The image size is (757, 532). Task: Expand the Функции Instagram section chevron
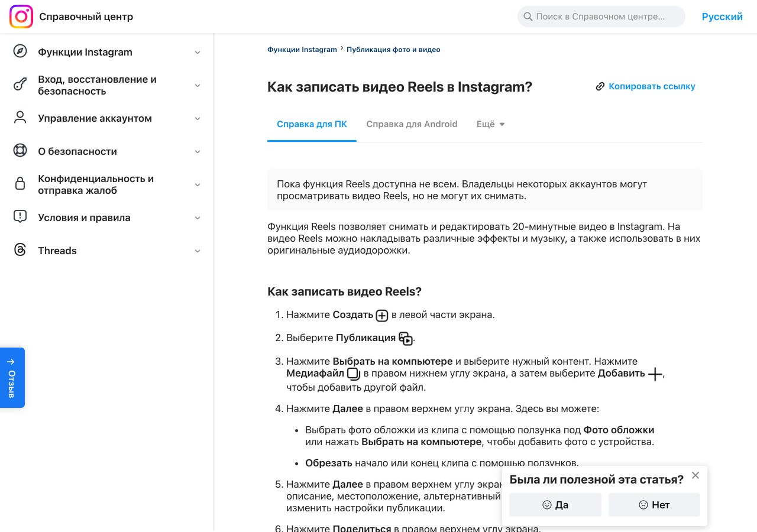[198, 52]
